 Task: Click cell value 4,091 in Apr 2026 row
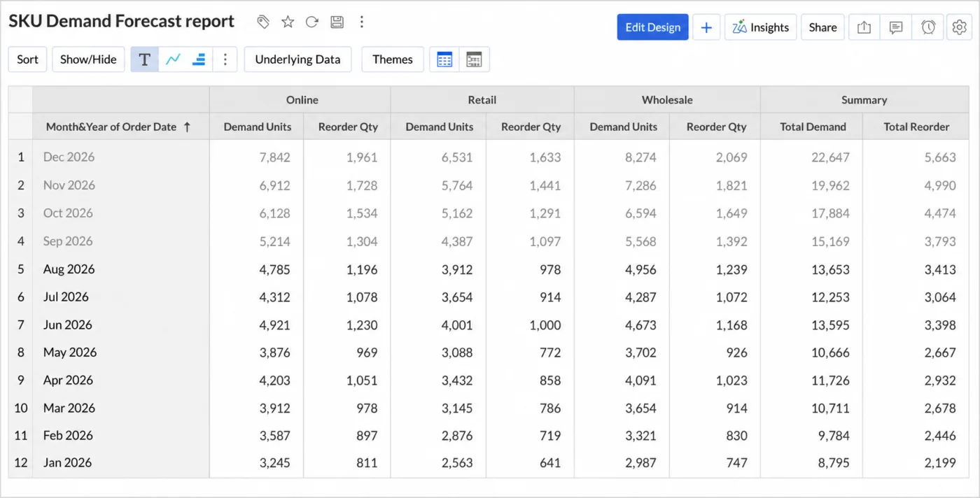[x=640, y=380]
